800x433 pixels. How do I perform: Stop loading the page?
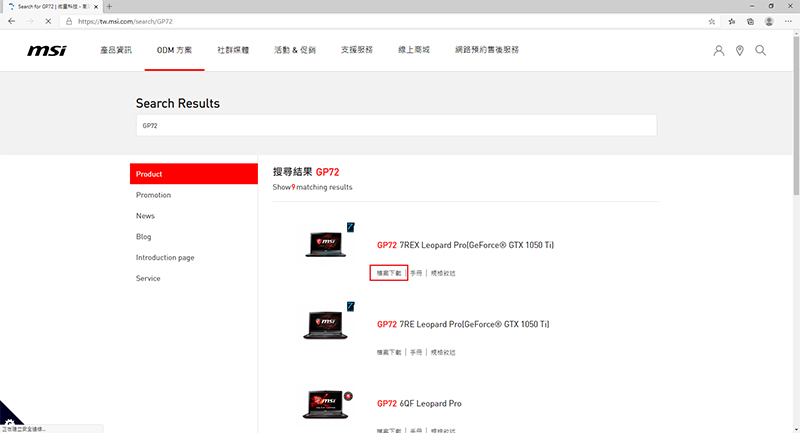[48, 21]
